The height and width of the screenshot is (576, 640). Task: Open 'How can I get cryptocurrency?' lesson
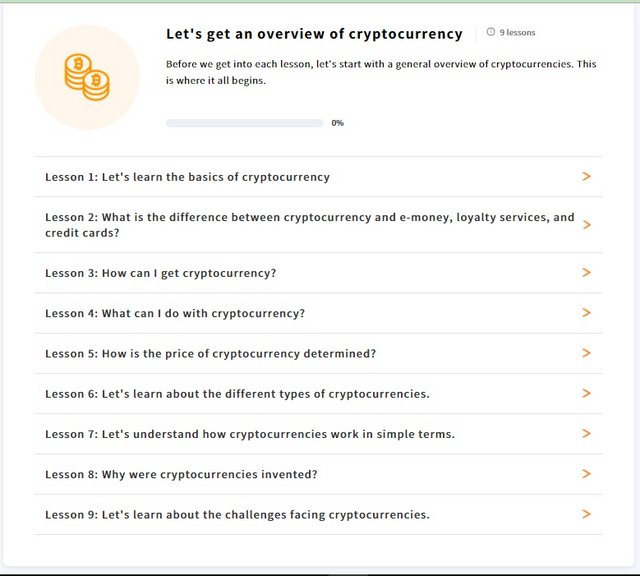[x=318, y=273]
